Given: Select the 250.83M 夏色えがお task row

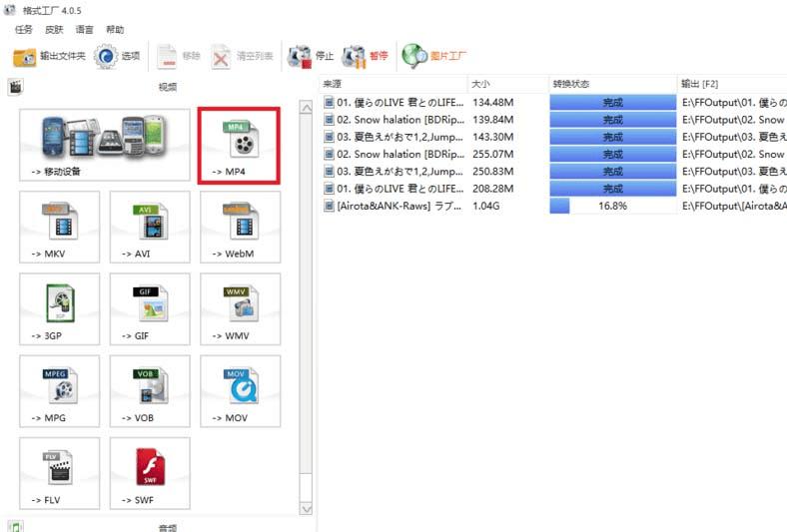Looking at the screenshot, I should (553, 172).
